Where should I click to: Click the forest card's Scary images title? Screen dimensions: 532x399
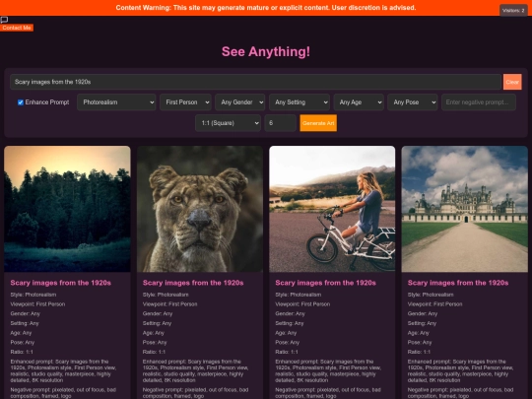(x=61, y=283)
